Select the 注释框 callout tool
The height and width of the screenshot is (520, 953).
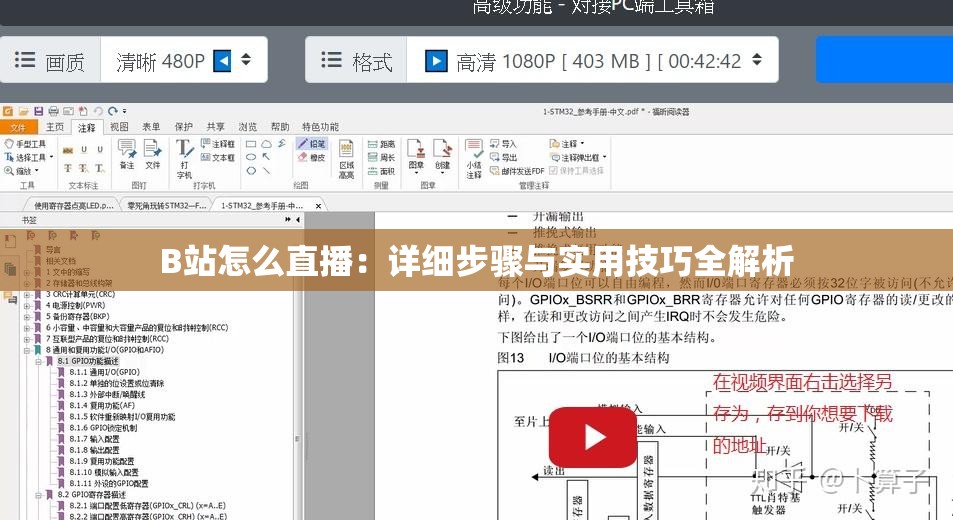(x=218, y=144)
